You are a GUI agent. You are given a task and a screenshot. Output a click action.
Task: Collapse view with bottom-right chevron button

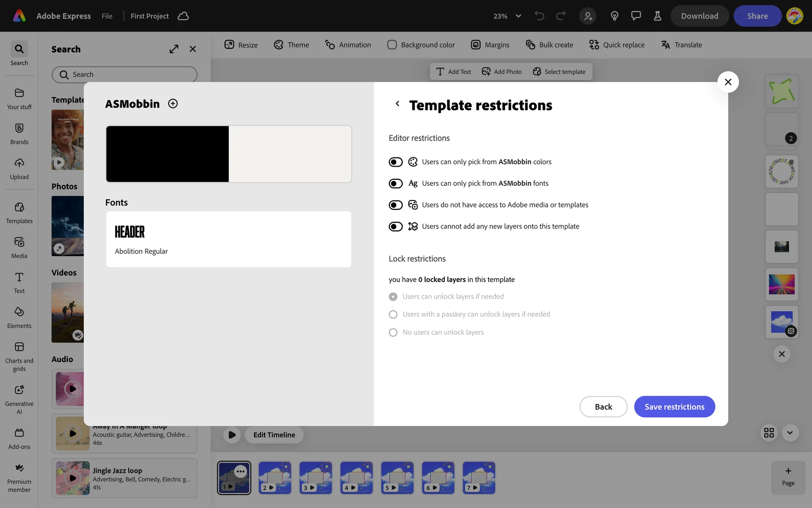point(790,433)
